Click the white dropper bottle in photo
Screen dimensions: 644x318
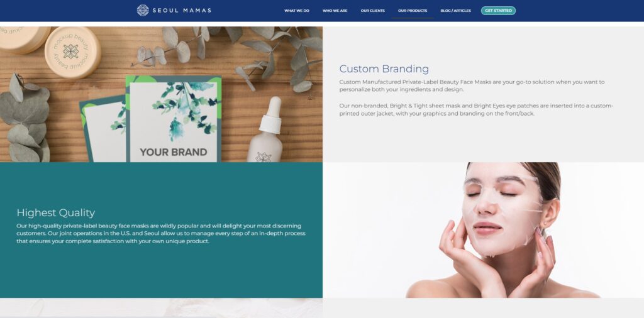tap(266, 130)
